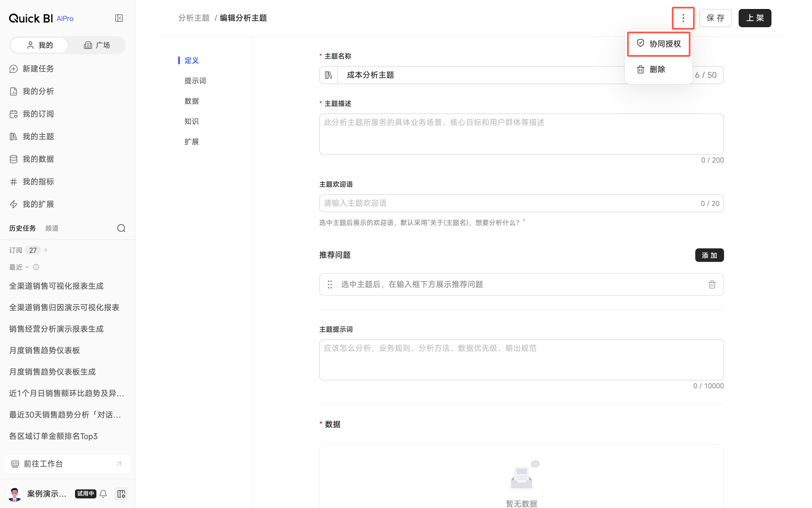This screenshot has width=812, height=508.
Task: Jump to the 扩展 section
Action: pos(192,142)
